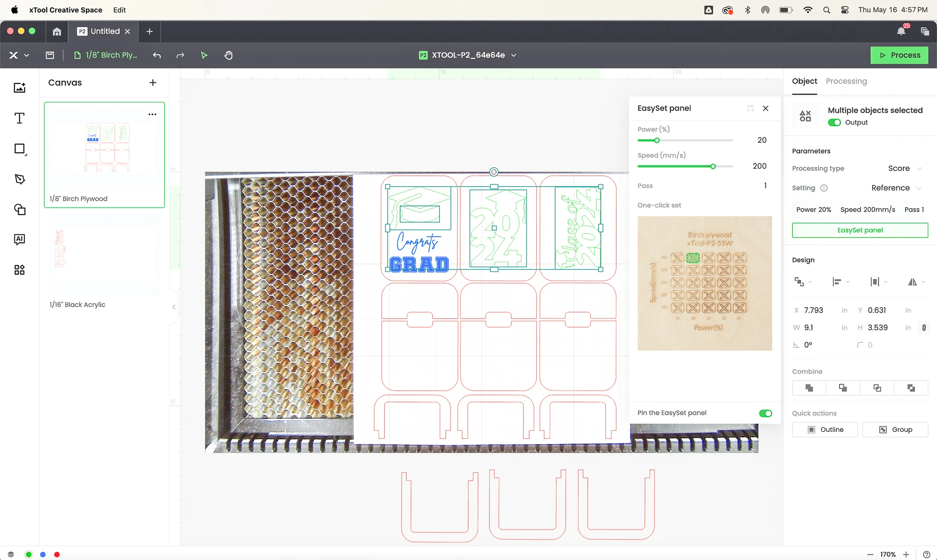Click the Save project icon

coord(50,55)
